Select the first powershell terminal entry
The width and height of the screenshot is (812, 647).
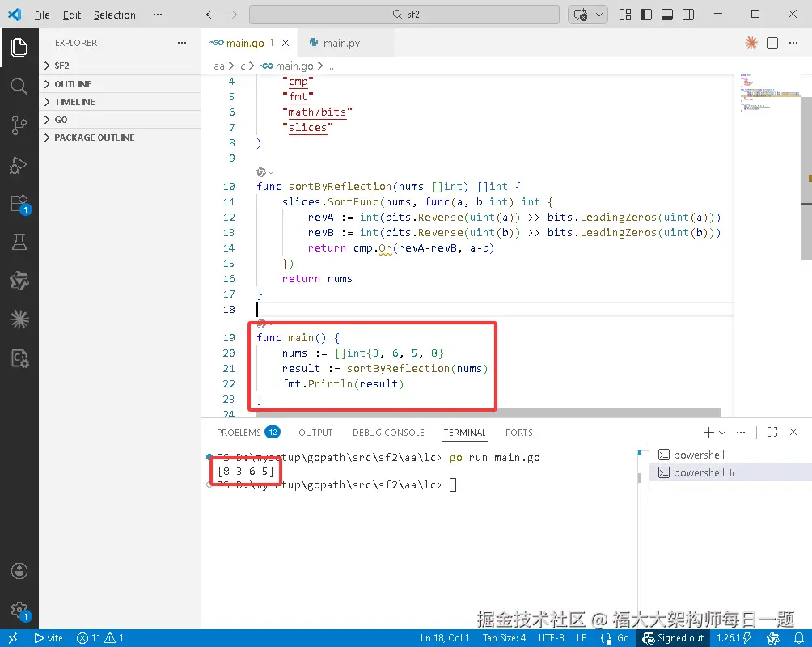730,455
